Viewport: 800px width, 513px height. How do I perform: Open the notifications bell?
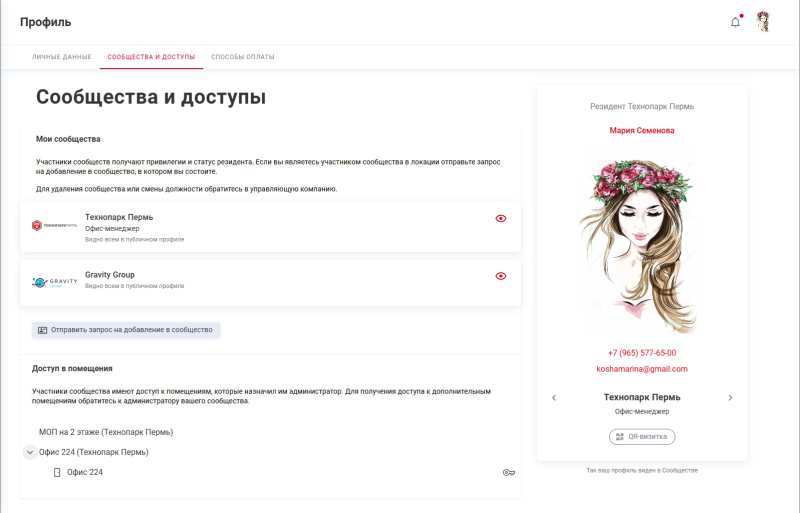pyautogui.click(x=736, y=22)
